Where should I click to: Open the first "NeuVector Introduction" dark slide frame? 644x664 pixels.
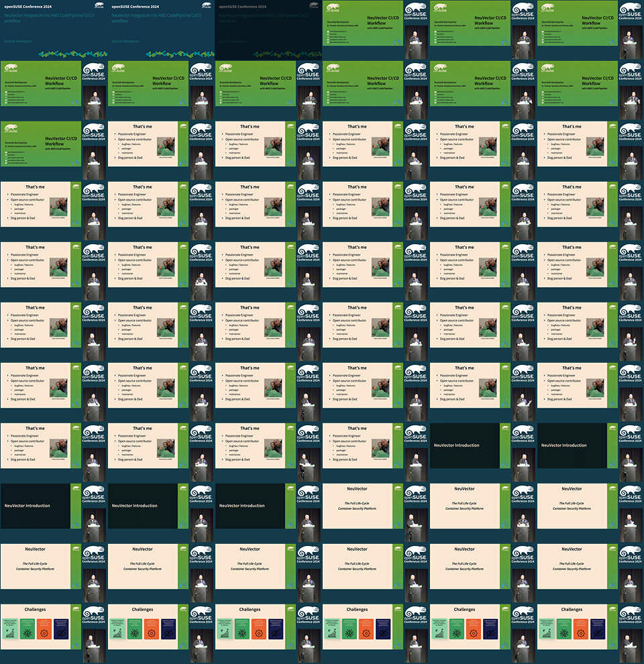(x=483, y=452)
